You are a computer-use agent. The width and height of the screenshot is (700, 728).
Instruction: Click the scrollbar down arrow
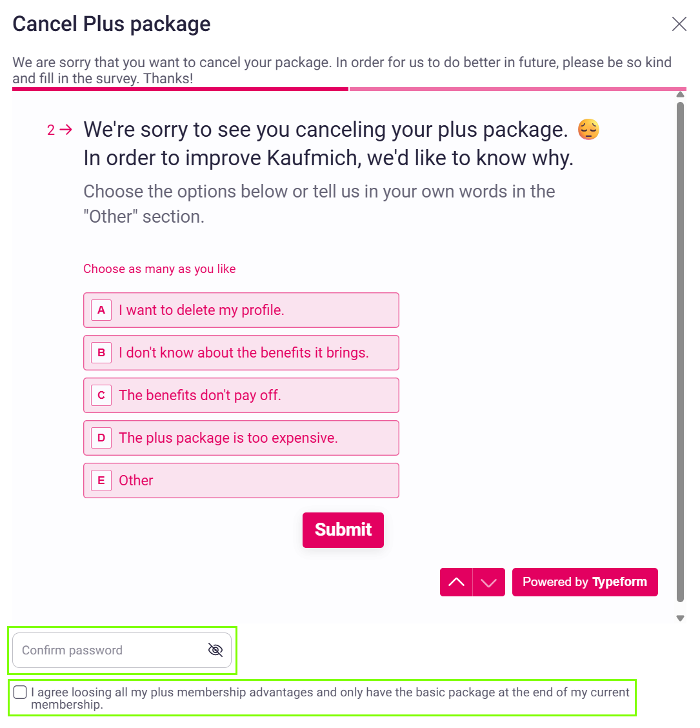(x=681, y=618)
